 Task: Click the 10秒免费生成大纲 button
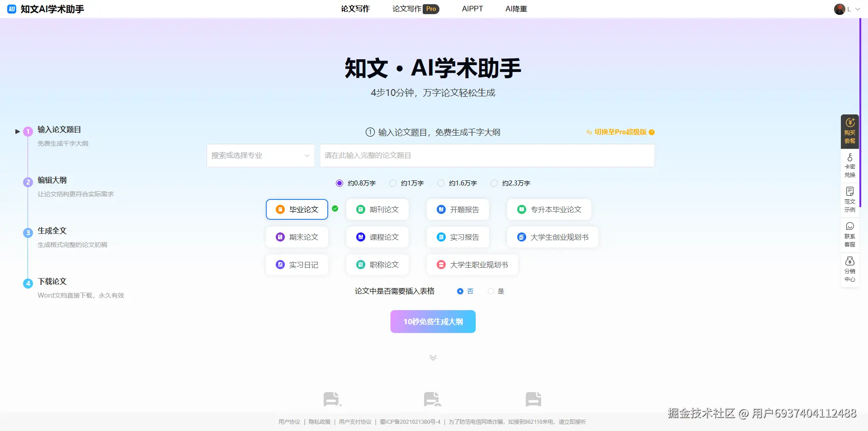(x=433, y=321)
